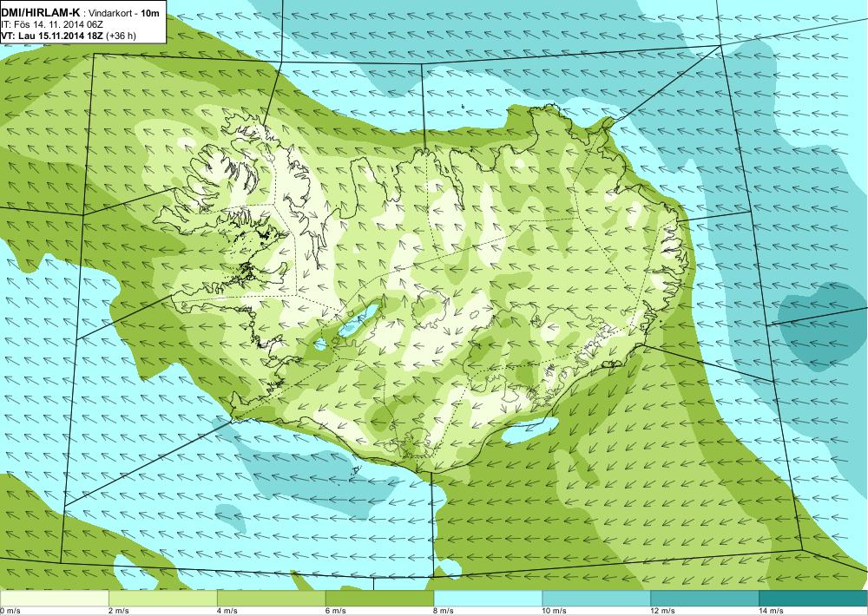This screenshot has height=616, width=868.
Task: Click the '8 m/s' legend label
Action: [444, 611]
